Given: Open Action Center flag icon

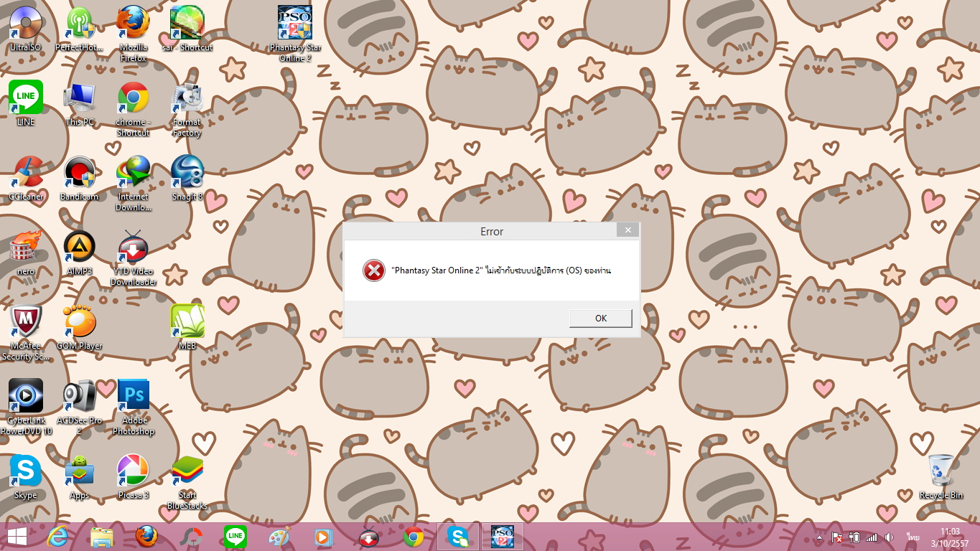Looking at the screenshot, I should [x=836, y=537].
